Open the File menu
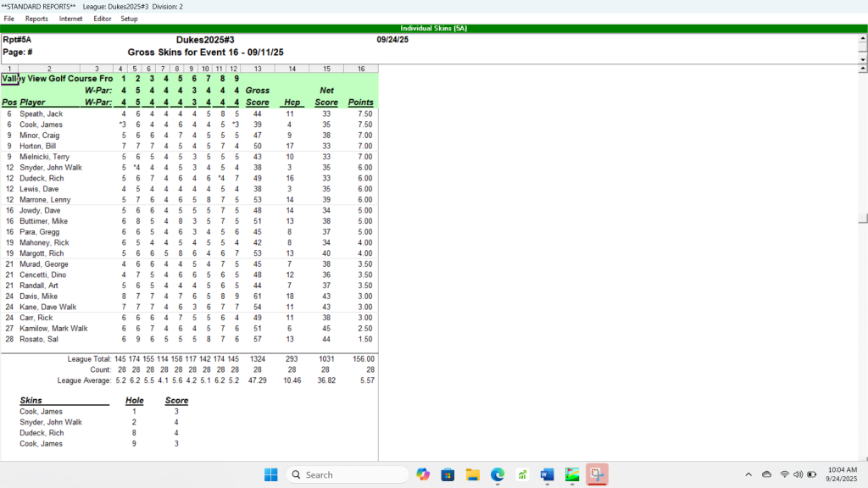868x488 pixels. pyautogui.click(x=9, y=18)
